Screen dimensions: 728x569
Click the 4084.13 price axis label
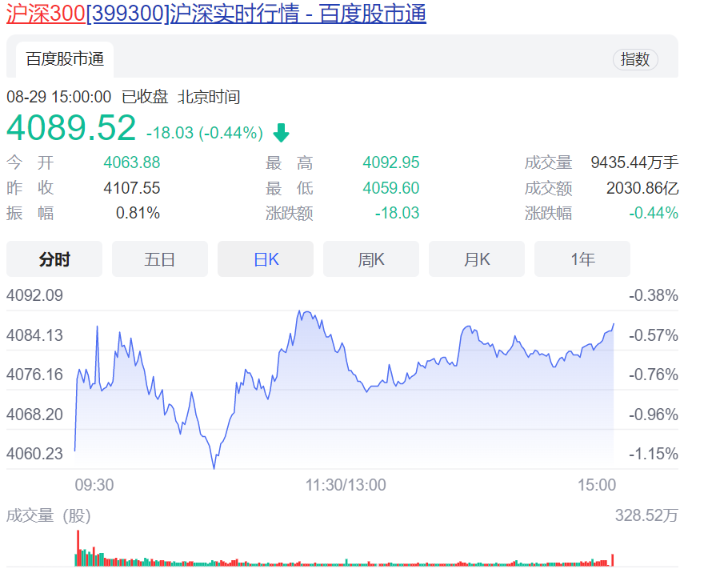coord(34,335)
